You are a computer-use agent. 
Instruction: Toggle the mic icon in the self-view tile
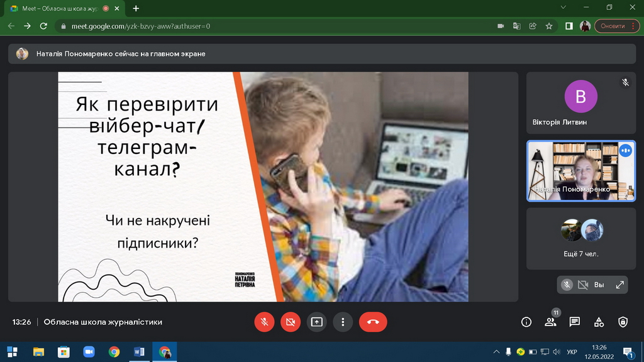(x=567, y=285)
